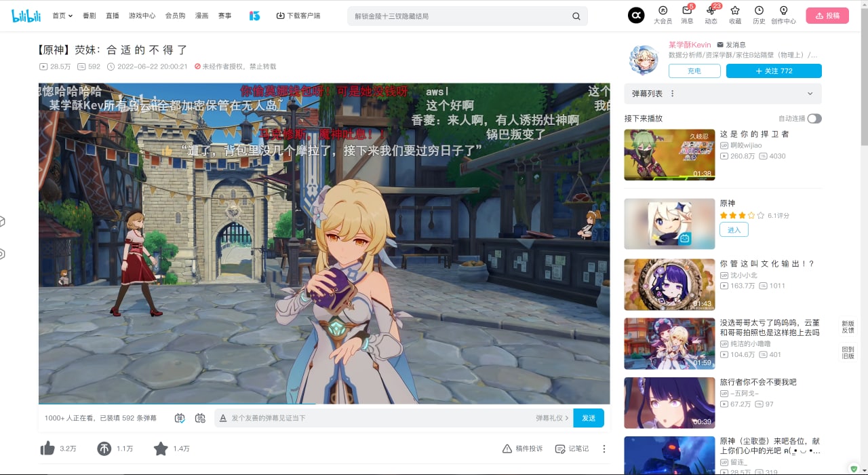Click the blue 关注 follow button
Image resolution: width=868 pixels, height=475 pixels.
coord(773,71)
